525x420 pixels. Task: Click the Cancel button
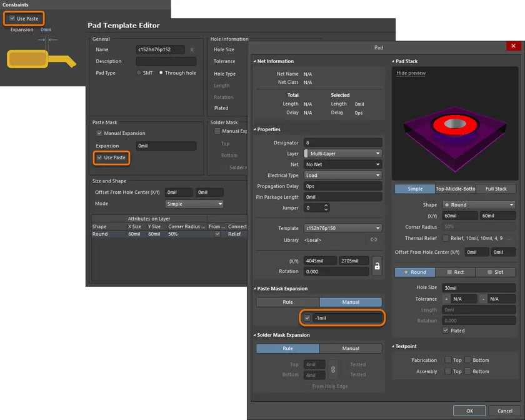click(504, 411)
